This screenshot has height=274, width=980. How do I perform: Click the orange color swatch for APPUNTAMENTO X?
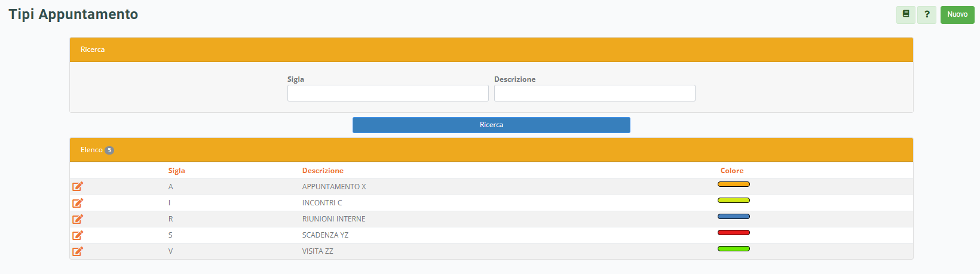(733, 184)
